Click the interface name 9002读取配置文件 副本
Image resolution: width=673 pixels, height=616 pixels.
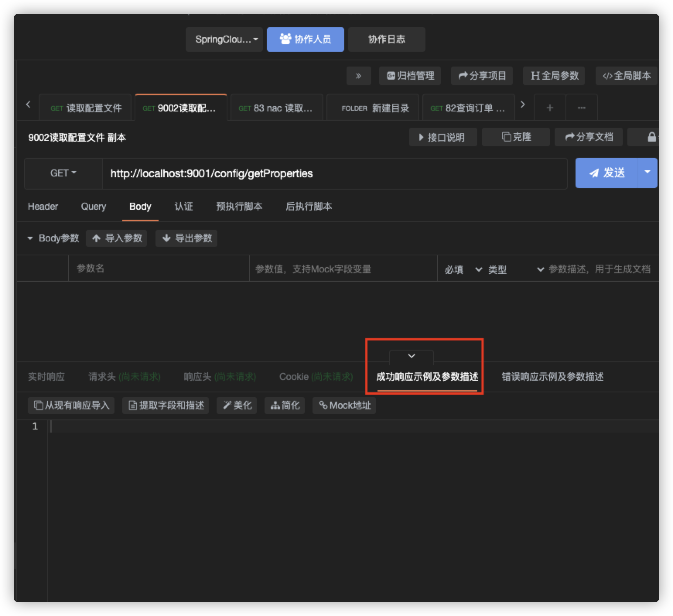tap(77, 138)
